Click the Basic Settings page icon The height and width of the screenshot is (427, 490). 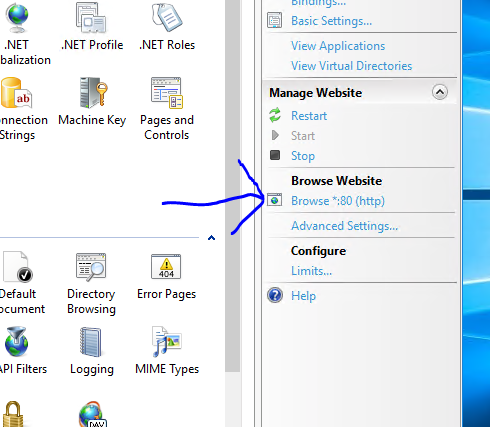(x=274, y=20)
